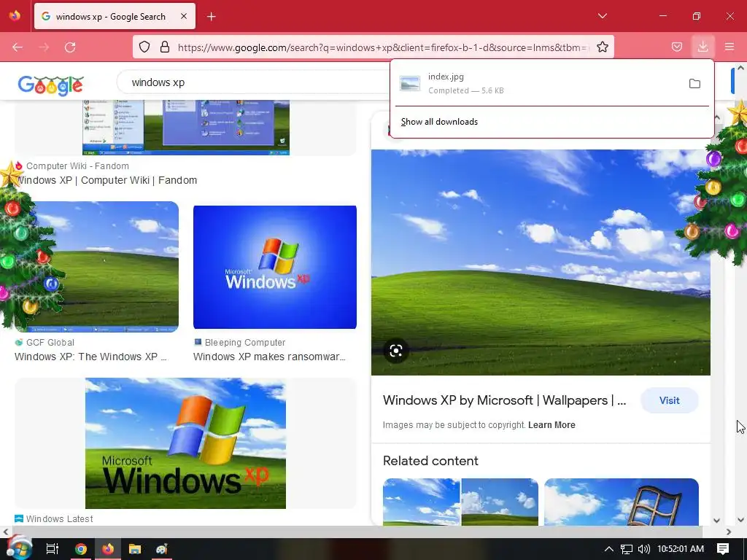Click the taskbar clock 10:52:01 AM
The width and height of the screenshot is (747, 560).
[681, 549]
